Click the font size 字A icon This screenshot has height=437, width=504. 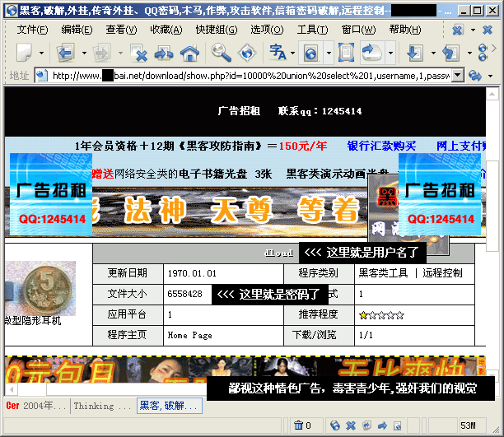click(277, 53)
